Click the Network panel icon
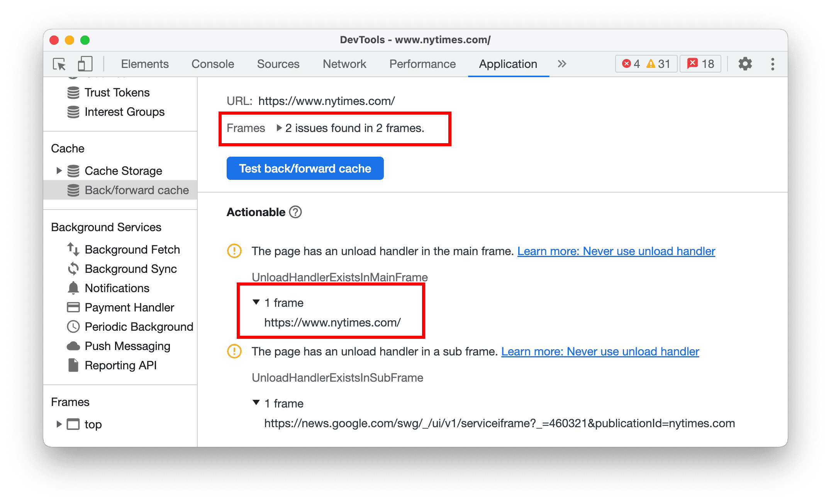This screenshot has height=504, width=831. pos(344,64)
